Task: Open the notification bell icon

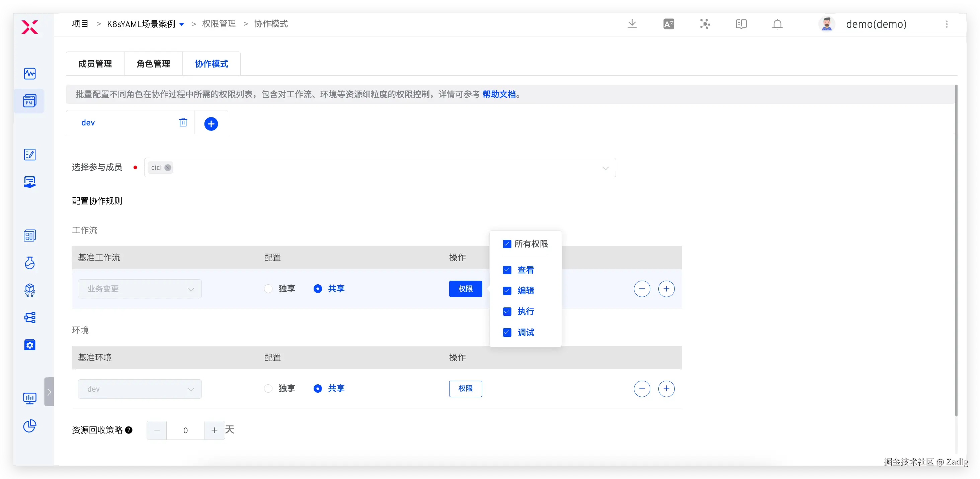Action: pyautogui.click(x=777, y=24)
